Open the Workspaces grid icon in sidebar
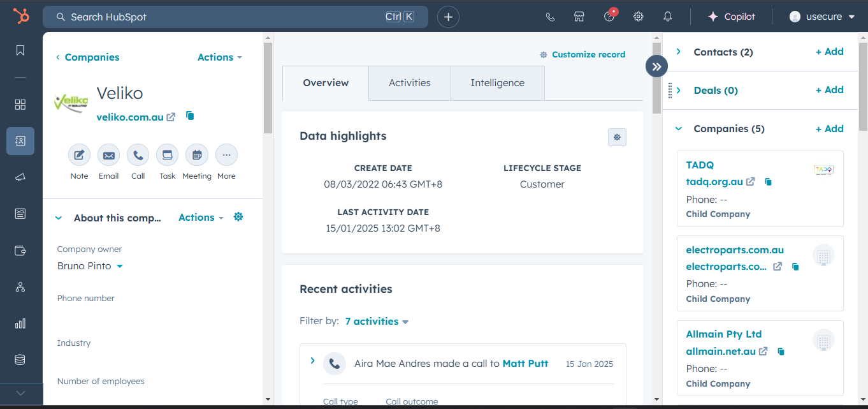 tap(20, 104)
